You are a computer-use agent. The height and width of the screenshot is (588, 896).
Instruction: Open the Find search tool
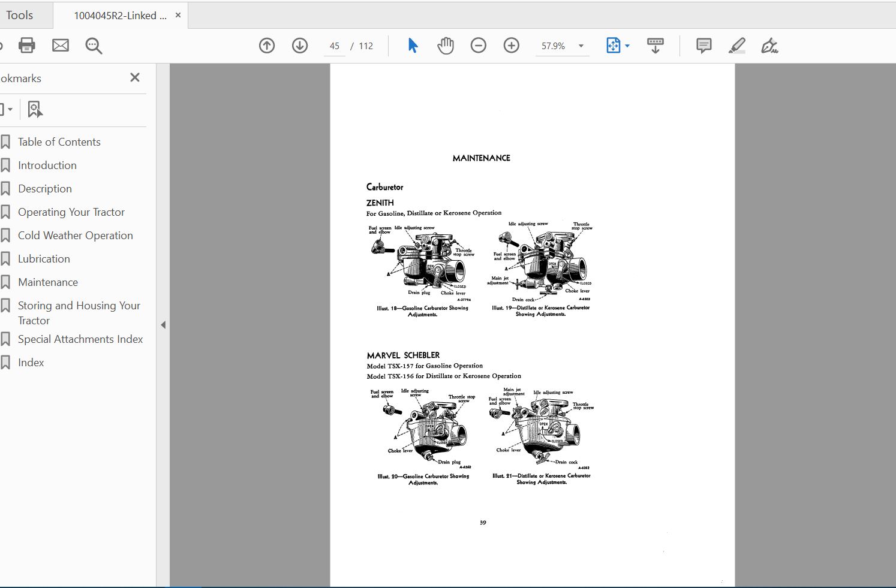tap(94, 45)
